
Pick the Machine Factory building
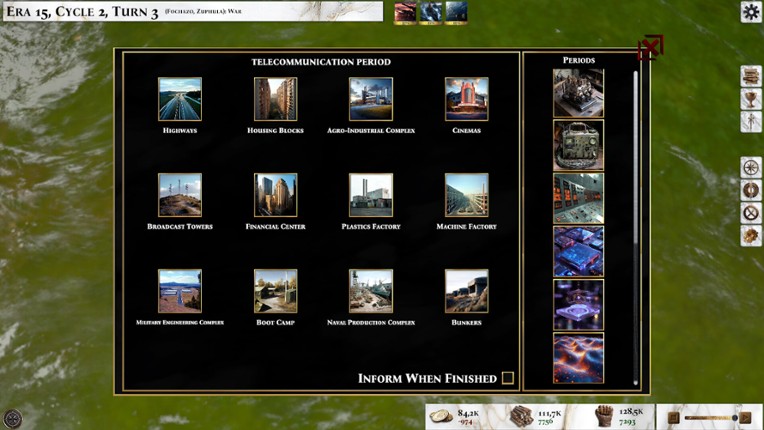466,196
